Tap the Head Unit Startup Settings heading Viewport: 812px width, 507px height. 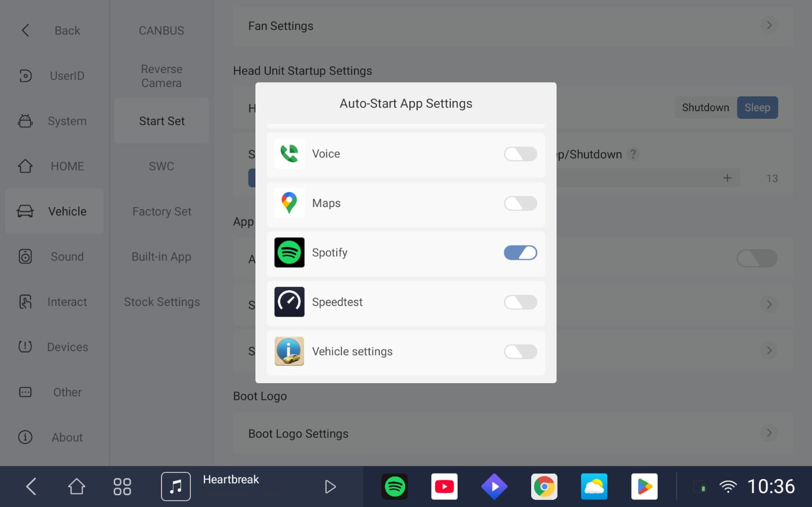tap(303, 71)
